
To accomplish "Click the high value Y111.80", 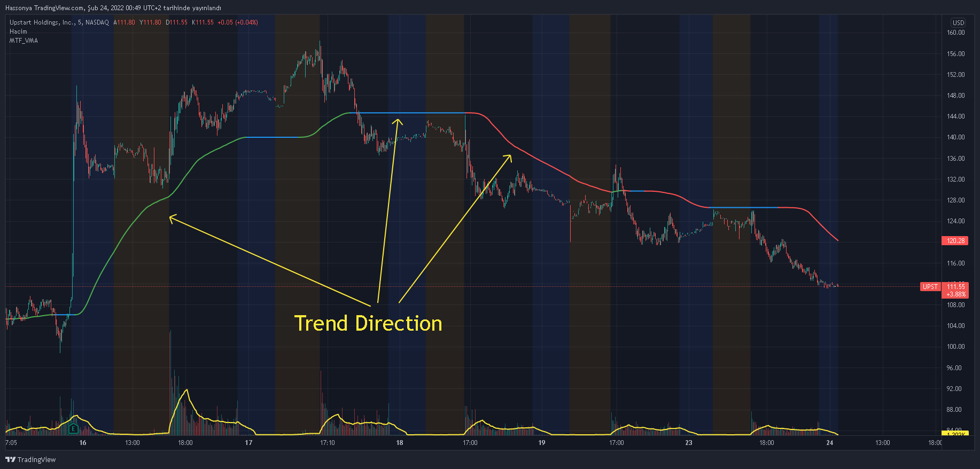I will click(150, 22).
